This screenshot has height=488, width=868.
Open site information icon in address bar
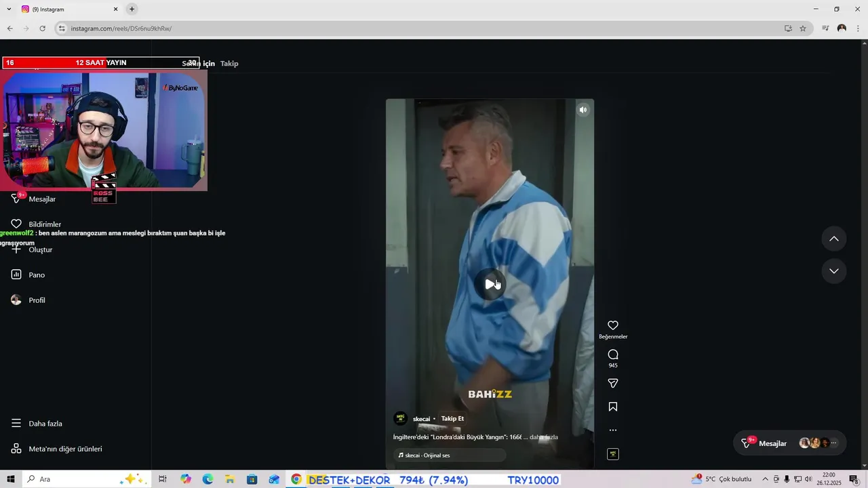(62, 28)
